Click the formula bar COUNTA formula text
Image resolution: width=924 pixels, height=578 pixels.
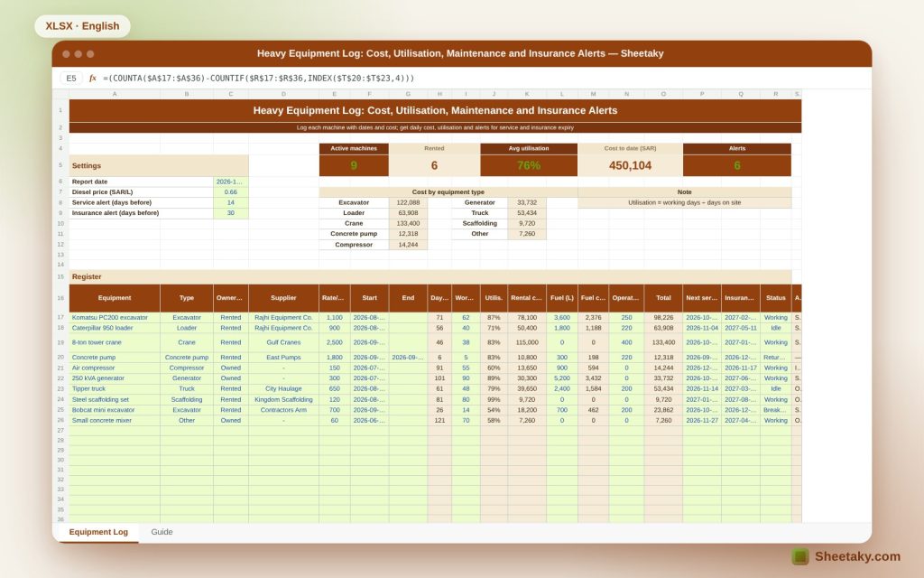click(x=259, y=78)
